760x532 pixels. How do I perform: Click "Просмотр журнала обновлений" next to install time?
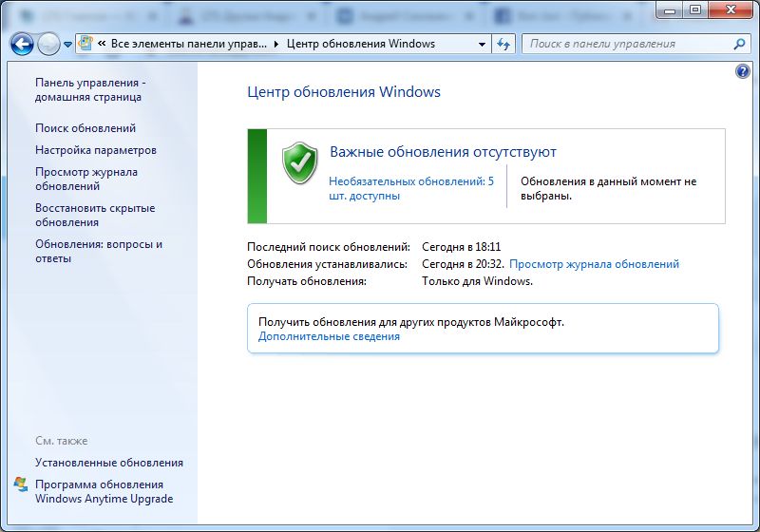click(594, 264)
